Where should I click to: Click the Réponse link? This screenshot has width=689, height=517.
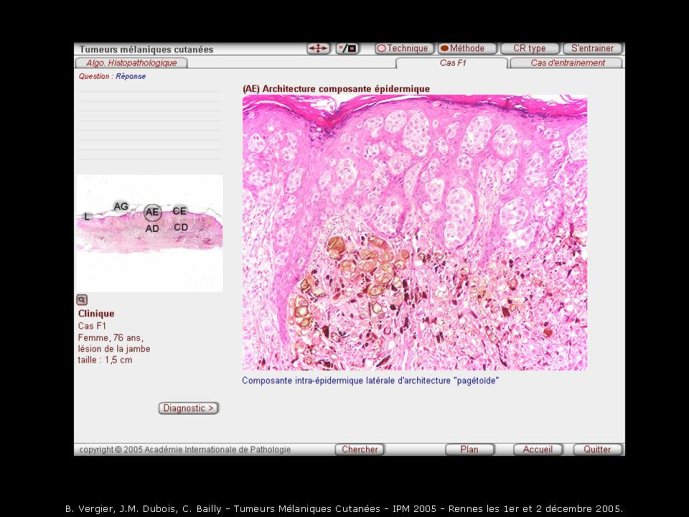point(131,76)
